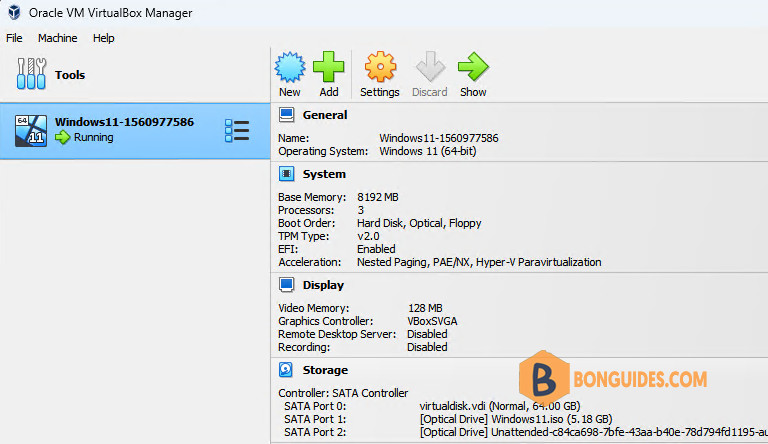Click the Tools wrench-and-screwdriver icon
768x444 pixels.
[x=31, y=74]
